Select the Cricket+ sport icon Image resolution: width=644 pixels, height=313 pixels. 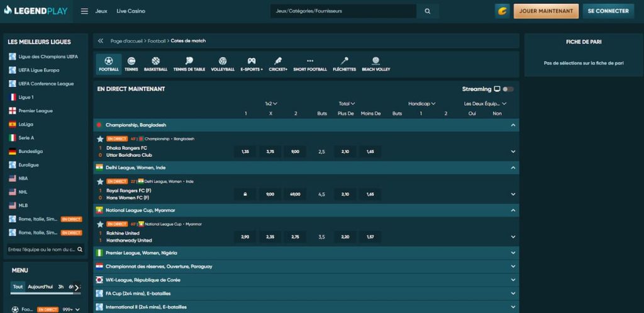coord(278,64)
